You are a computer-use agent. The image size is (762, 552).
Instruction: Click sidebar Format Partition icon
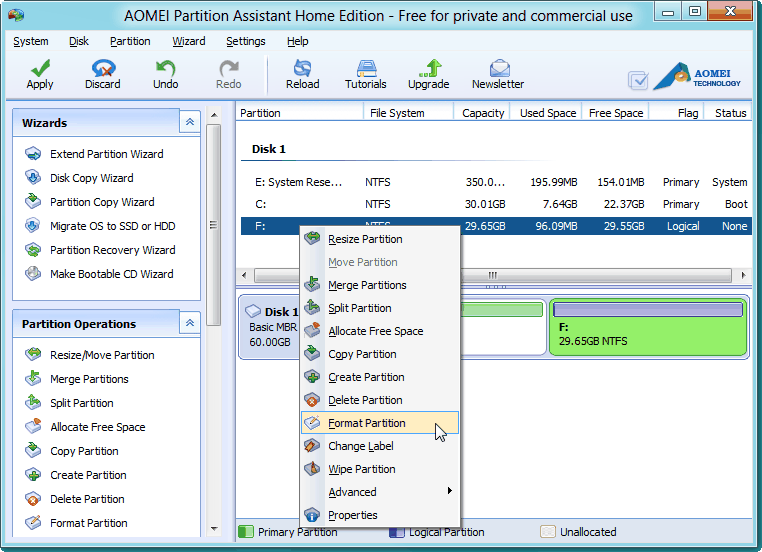click(x=33, y=523)
